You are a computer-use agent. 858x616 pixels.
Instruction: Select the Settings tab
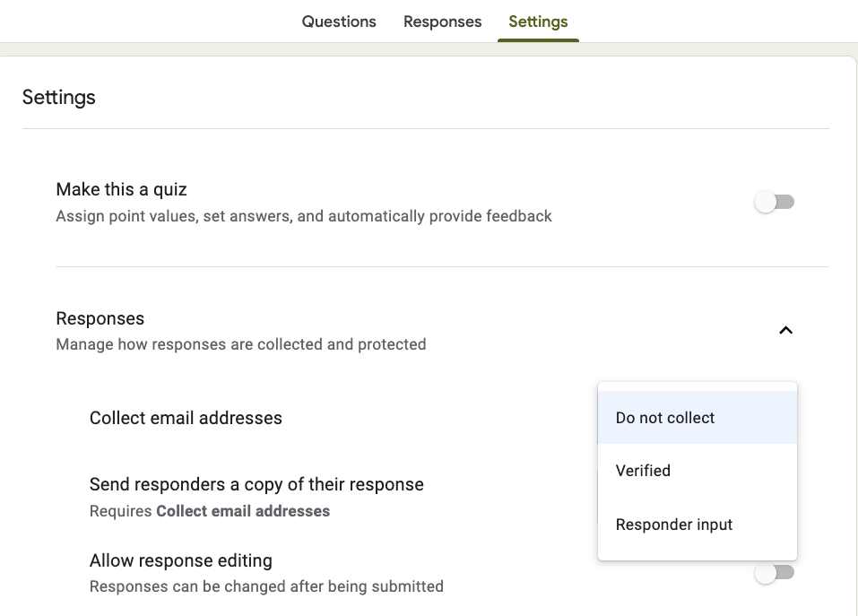pyautogui.click(x=538, y=22)
